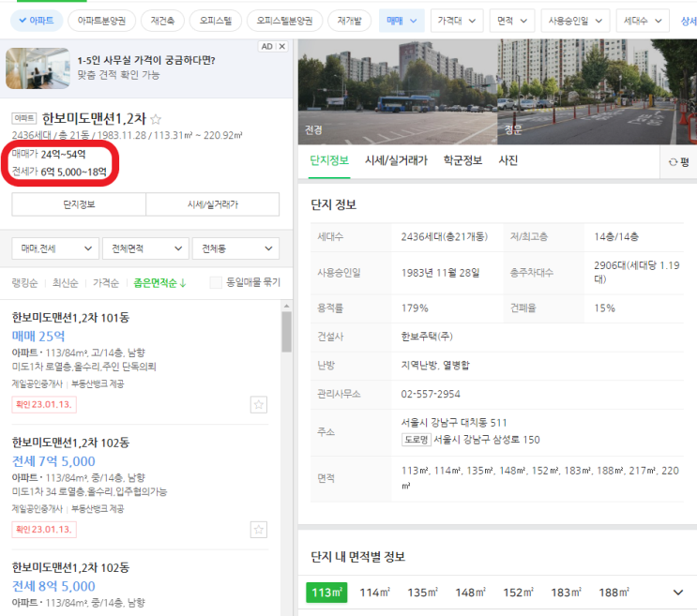
Task: Toggle the 오피스텔 filter chip
Action: (216, 21)
